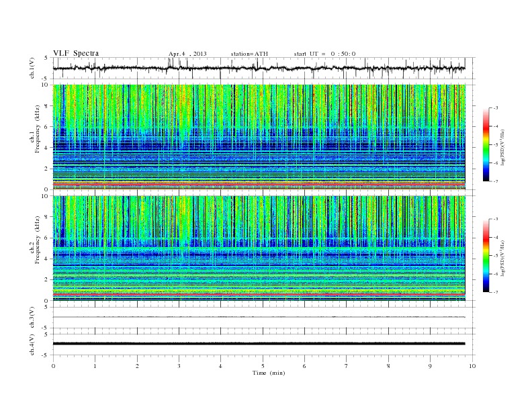
Task: Click the "ch.1 Frequency (kHz)" axis label
Action: [35, 129]
